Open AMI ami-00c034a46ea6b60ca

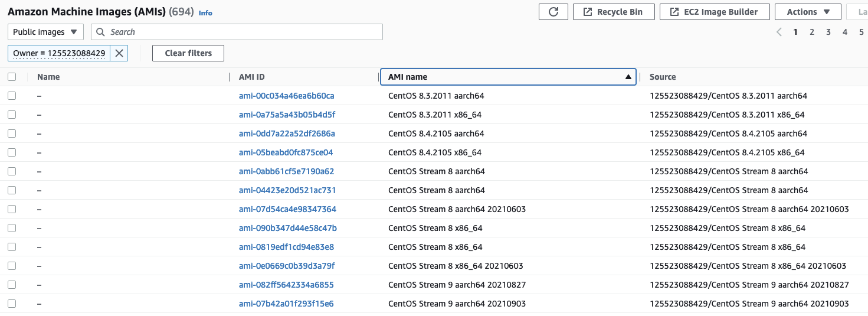(287, 96)
